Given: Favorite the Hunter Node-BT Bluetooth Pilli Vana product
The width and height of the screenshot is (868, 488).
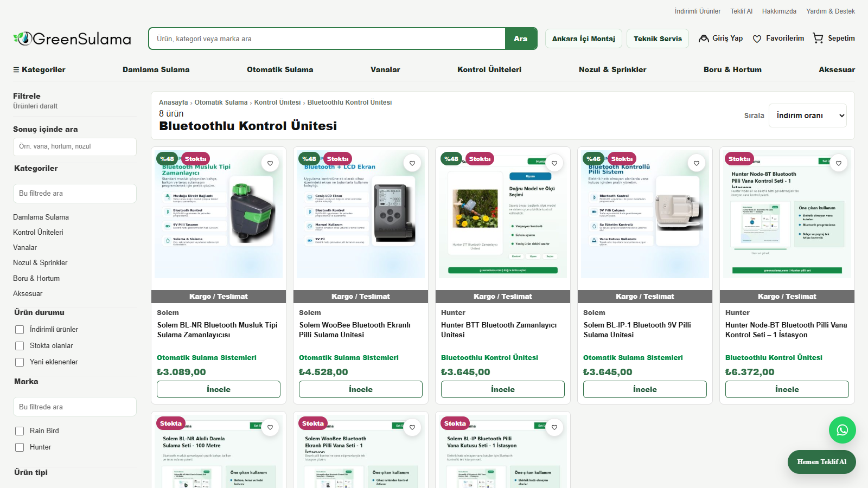Looking at the screenshot, I should click(839, 163).
